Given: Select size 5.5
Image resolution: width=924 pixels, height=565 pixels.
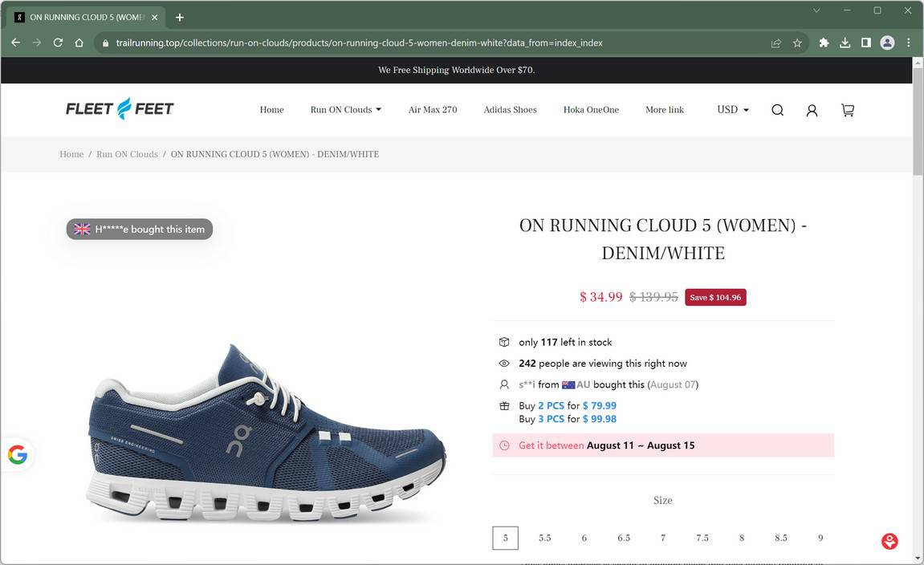Looking at the screenshot, I should [544, 538].
